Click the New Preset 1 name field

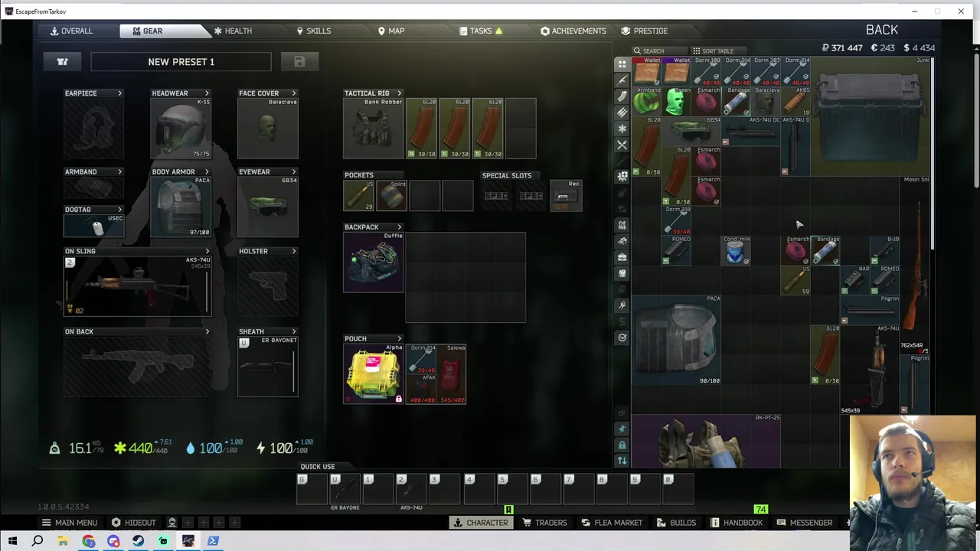181,62
